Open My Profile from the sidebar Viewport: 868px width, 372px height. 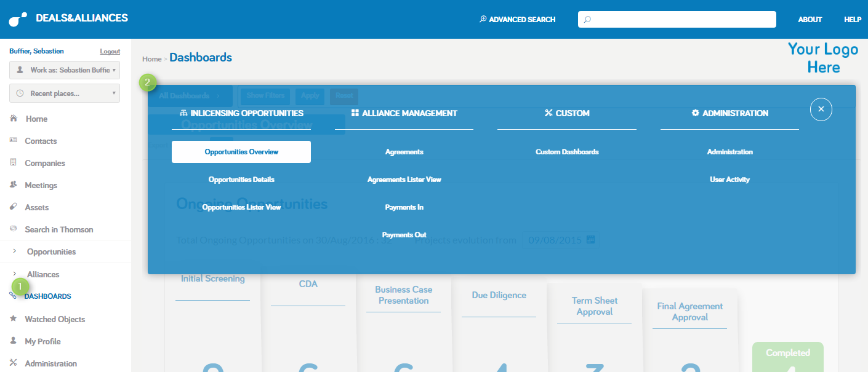tap(42, 341)
